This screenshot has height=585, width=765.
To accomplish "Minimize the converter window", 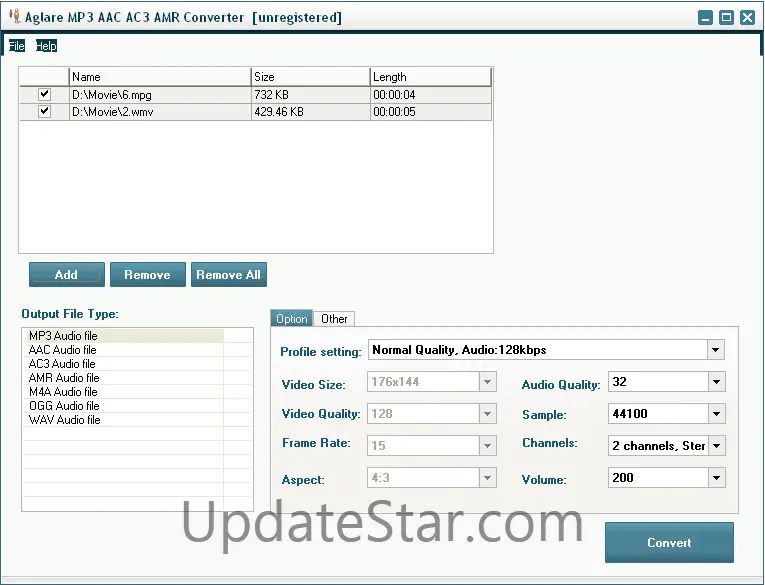I will 705,18.
